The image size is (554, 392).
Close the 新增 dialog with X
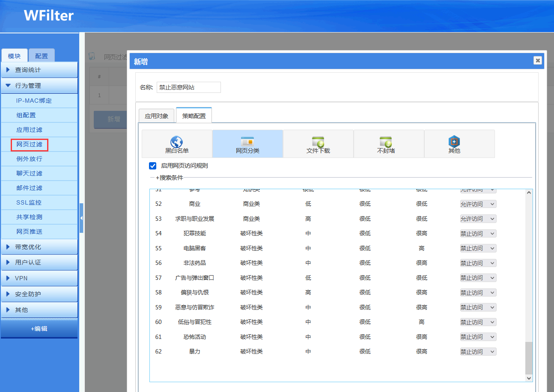pyautogui.click(x=537, y=60)
